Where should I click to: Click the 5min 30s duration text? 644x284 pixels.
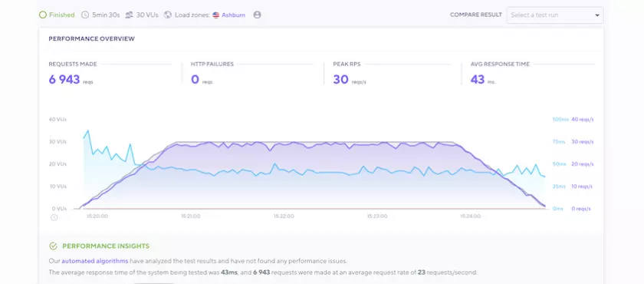click(106, 15)
